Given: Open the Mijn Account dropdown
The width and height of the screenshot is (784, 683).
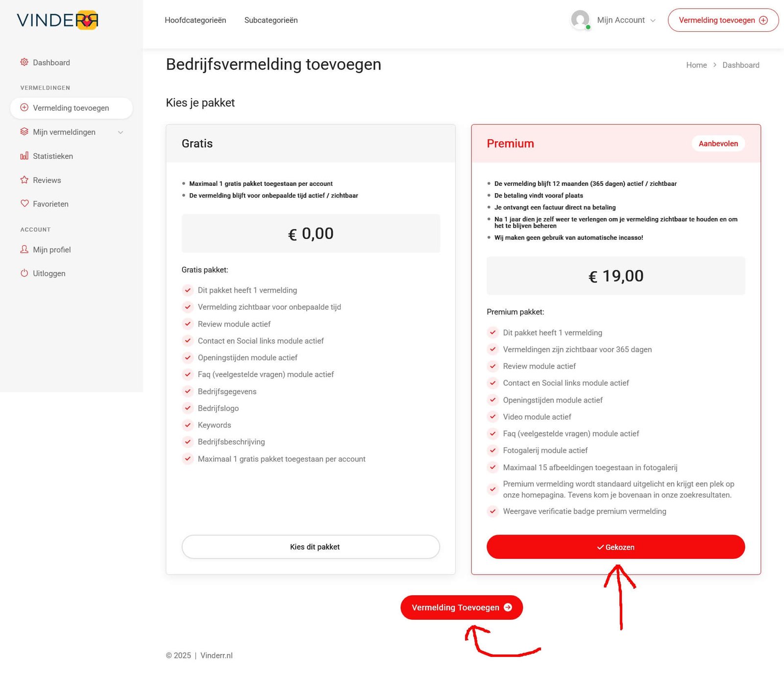Looking at the screenshot, I should (x=626, y=20).
